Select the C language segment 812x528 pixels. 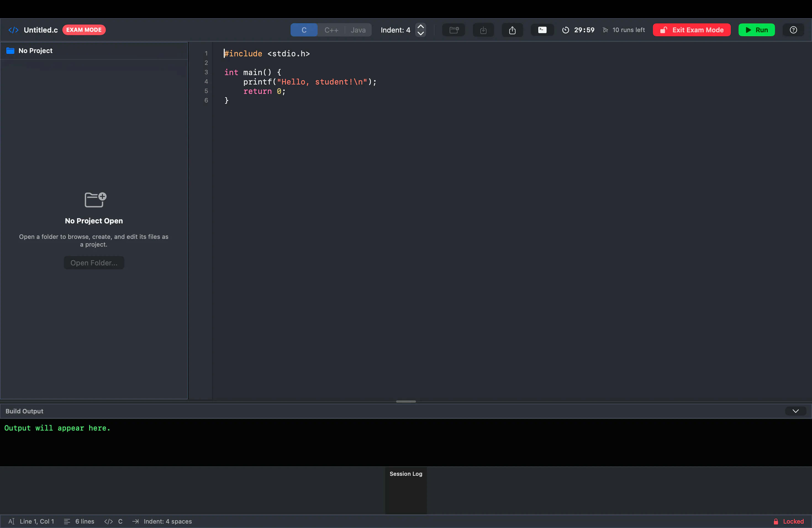[x=304, y=30]
